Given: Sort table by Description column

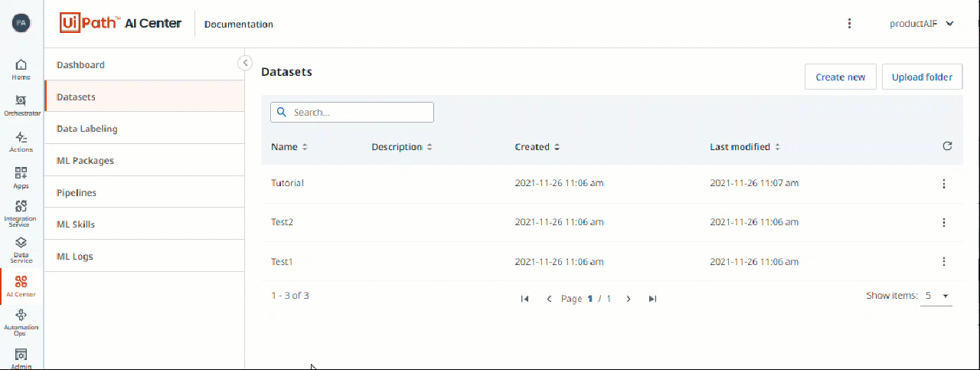Looking at the screenshot, I should point(402,147).
